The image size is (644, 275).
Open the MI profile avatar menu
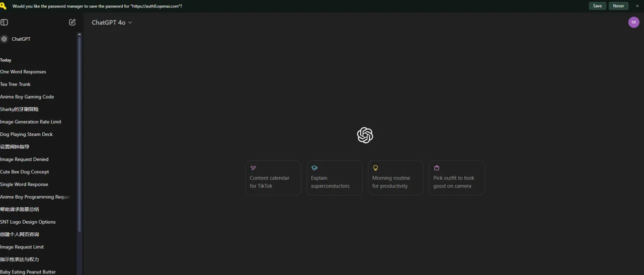pyautogui.click(x=634, y=22)
